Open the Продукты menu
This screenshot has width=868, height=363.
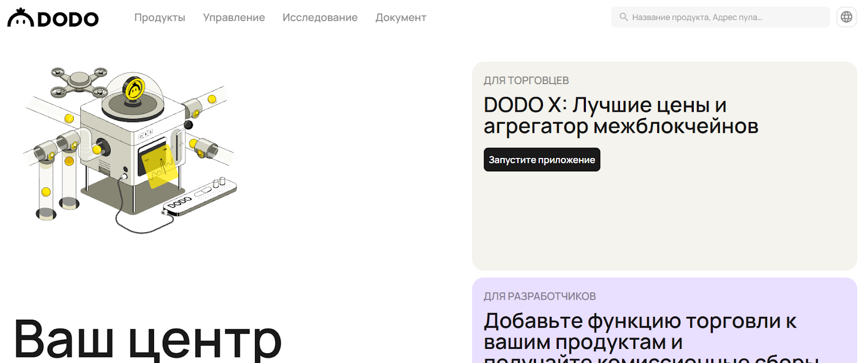click(159, 17)
